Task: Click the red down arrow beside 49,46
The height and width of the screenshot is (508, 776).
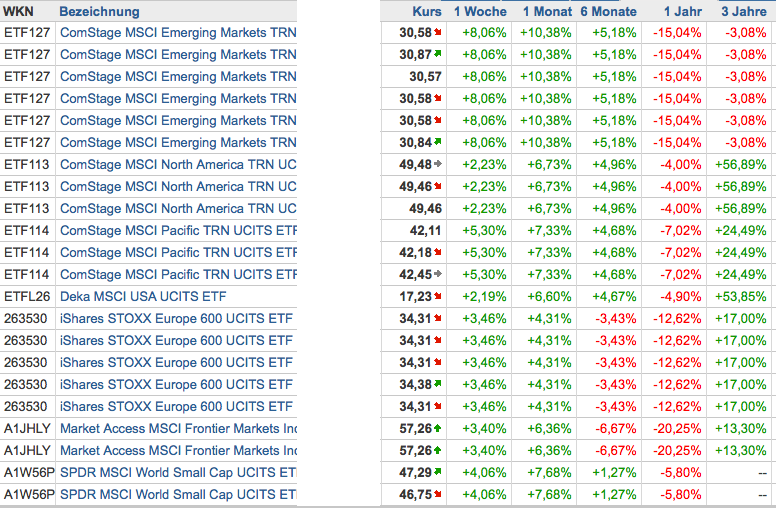Action: (x=438, y=186)
